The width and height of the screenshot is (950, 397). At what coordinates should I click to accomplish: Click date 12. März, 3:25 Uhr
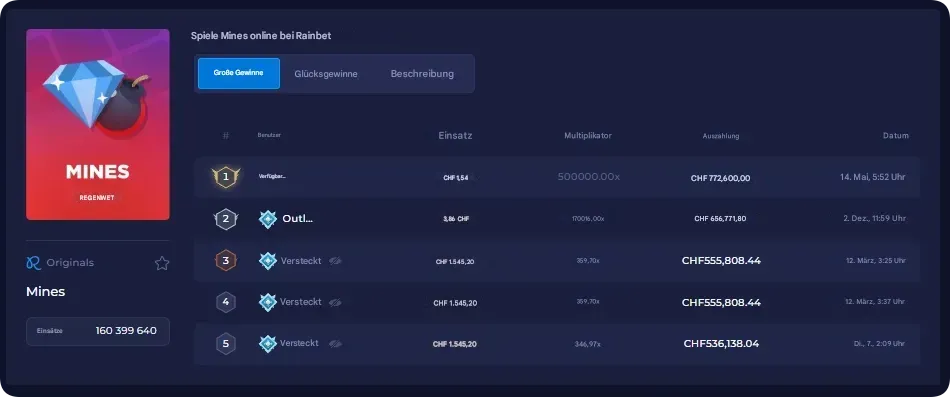pos(875,261)
